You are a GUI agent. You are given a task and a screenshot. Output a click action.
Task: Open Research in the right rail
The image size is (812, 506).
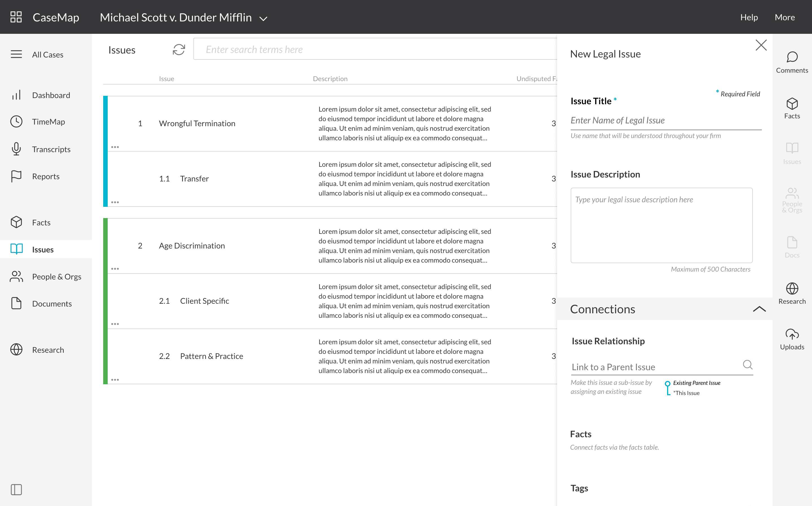[x=792, y=293]
